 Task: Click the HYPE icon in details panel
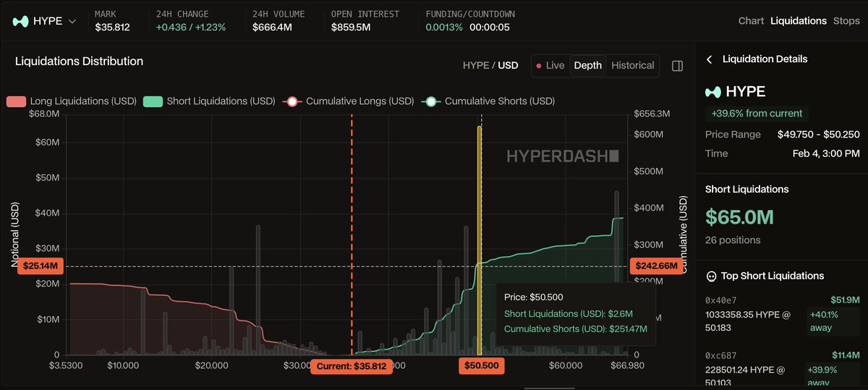pos(713,92)
